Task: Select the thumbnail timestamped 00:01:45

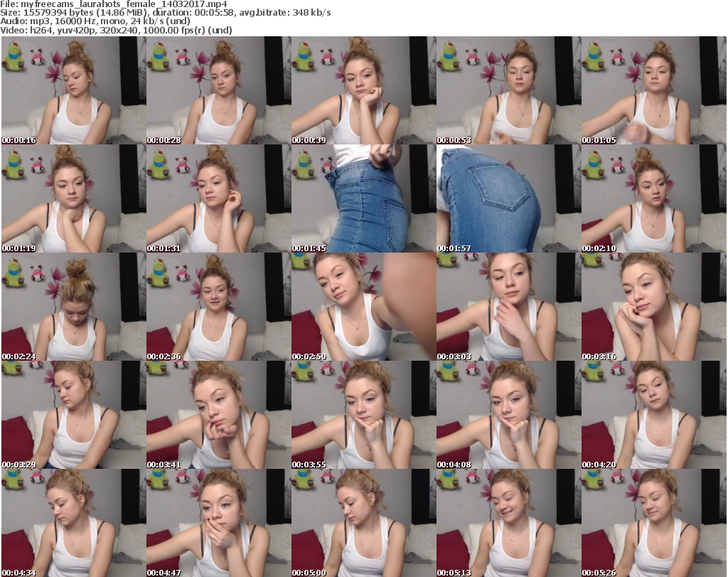Action: (x=363, y=198)
